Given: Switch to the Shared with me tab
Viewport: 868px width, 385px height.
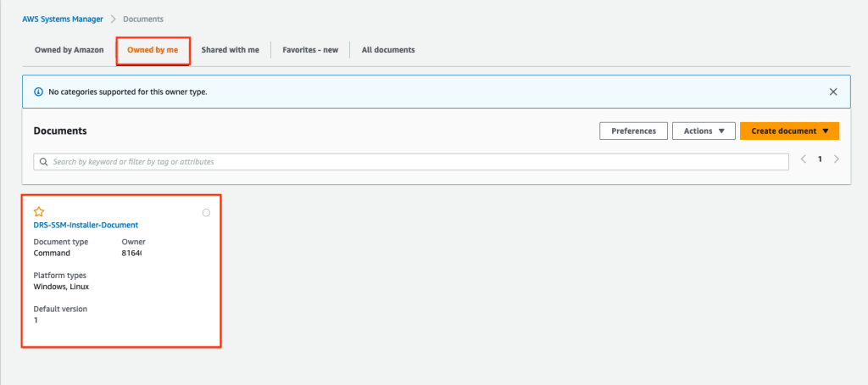Looking at the screenshot, I should click(x=231, y=50).
